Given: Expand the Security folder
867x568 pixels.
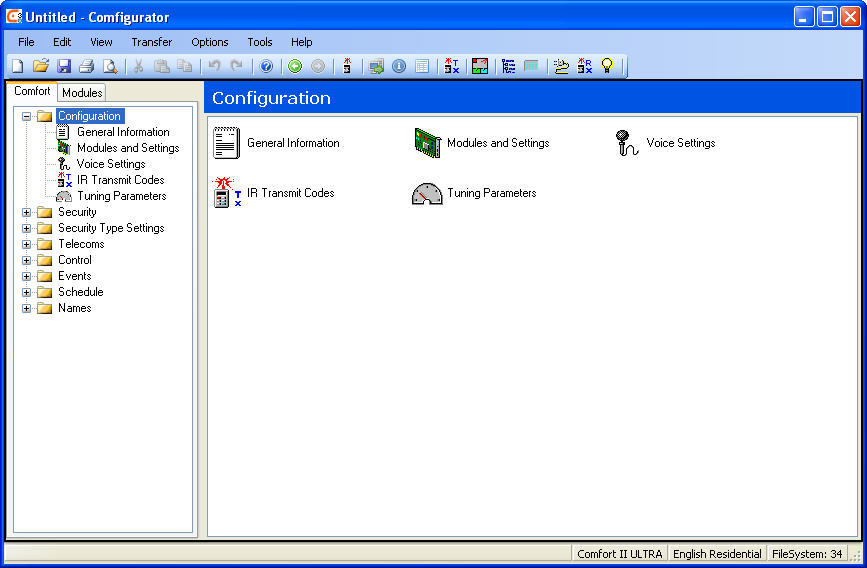Looking at the screenshot, I should (26, 212).
